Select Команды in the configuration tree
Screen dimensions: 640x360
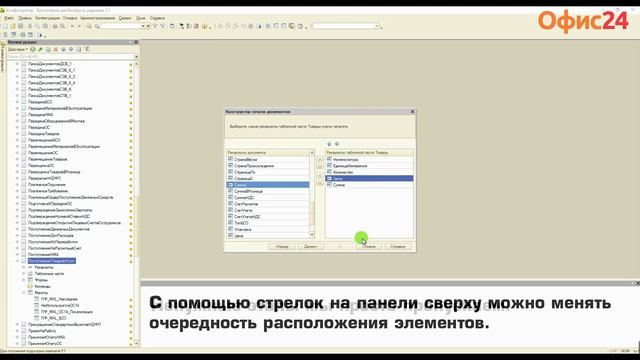pos(42,287)
